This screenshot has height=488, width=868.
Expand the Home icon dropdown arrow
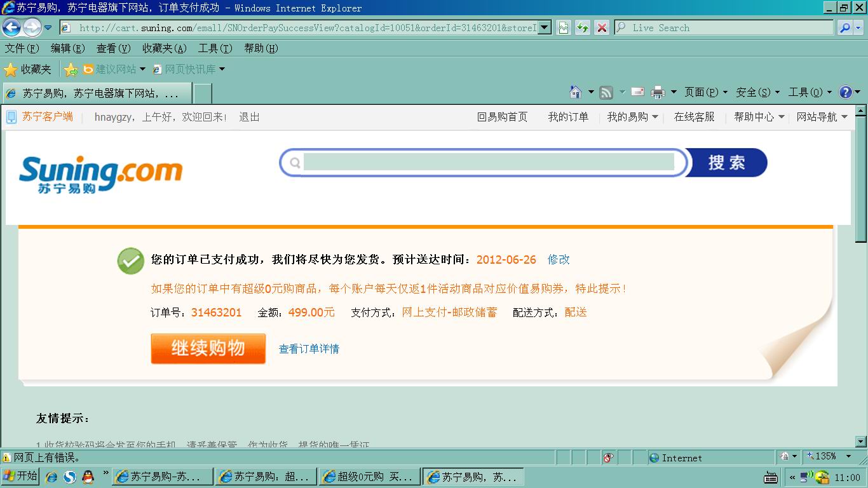(x=590, y=92)
